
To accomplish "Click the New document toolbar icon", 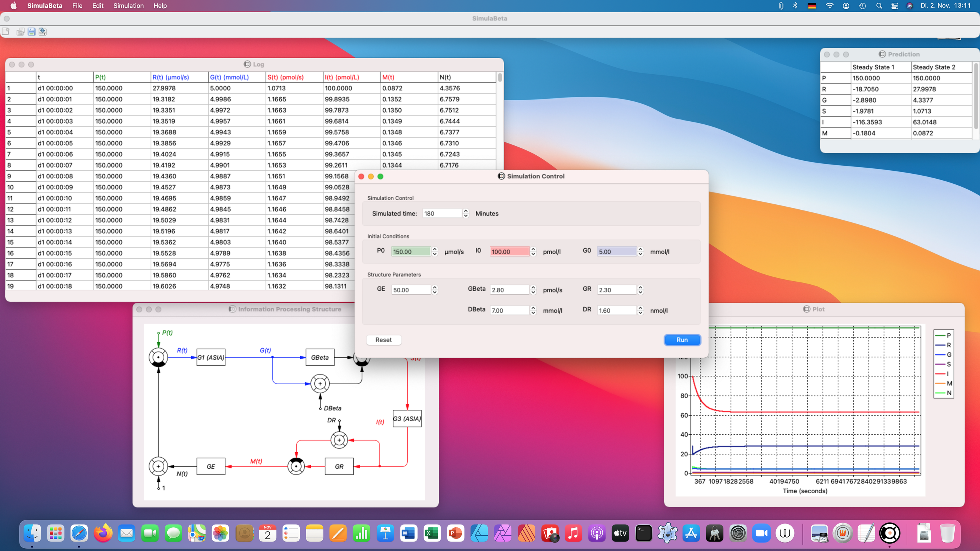I will (x=6, y=31).
